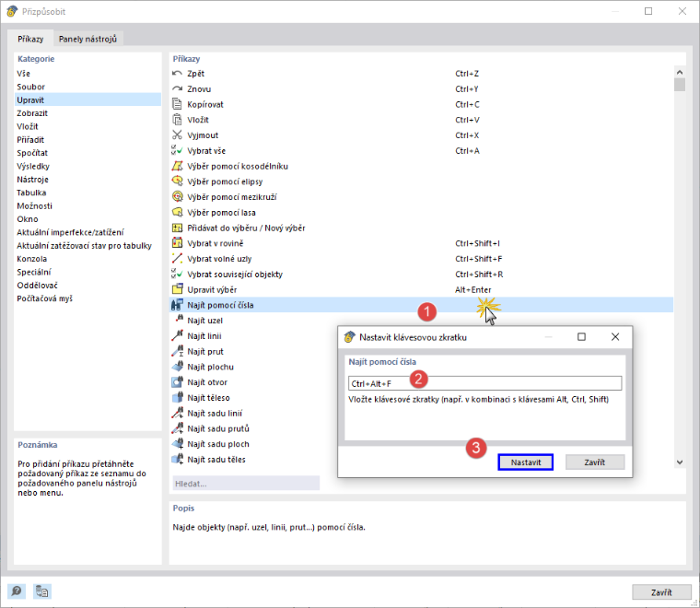700x608 pixels.
Task: Click the Výběr pomocí lasa icon
Action: tap(177, 212)
